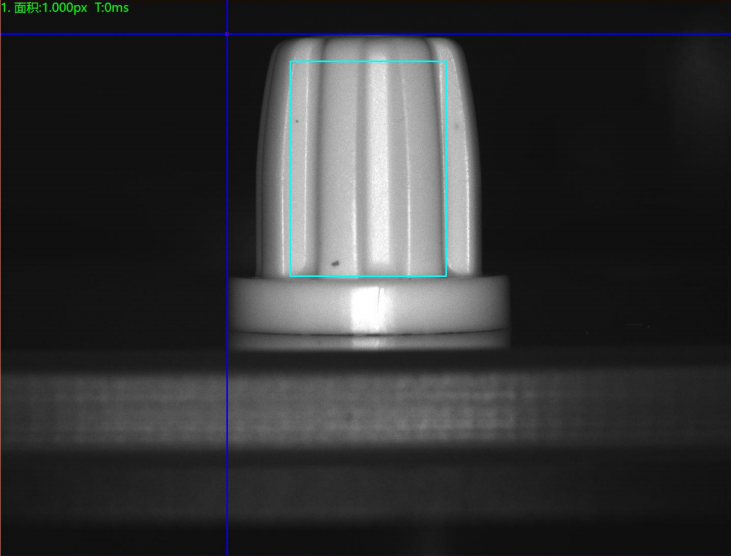Screen dimensions: 731x556
Task: Click the T:0ms processing time readout
Action: pyautogui.click(x=111, y=8)
